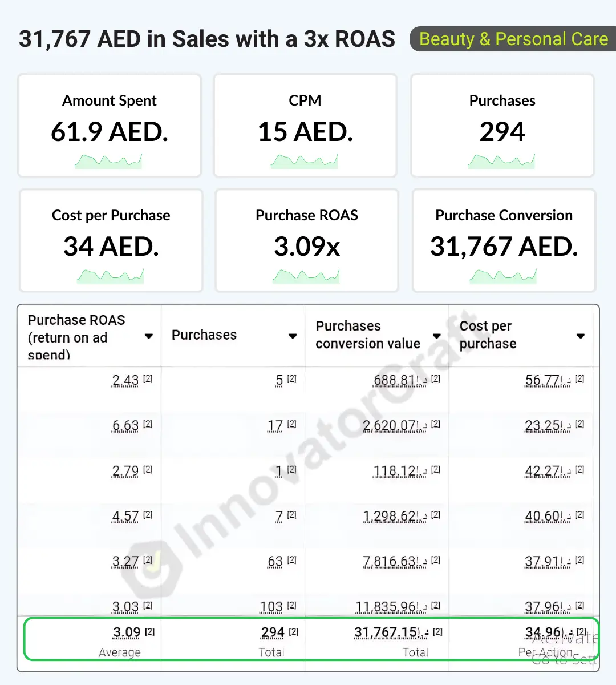Click the Purchase ROAS sparkline chart

coord(306,276)
